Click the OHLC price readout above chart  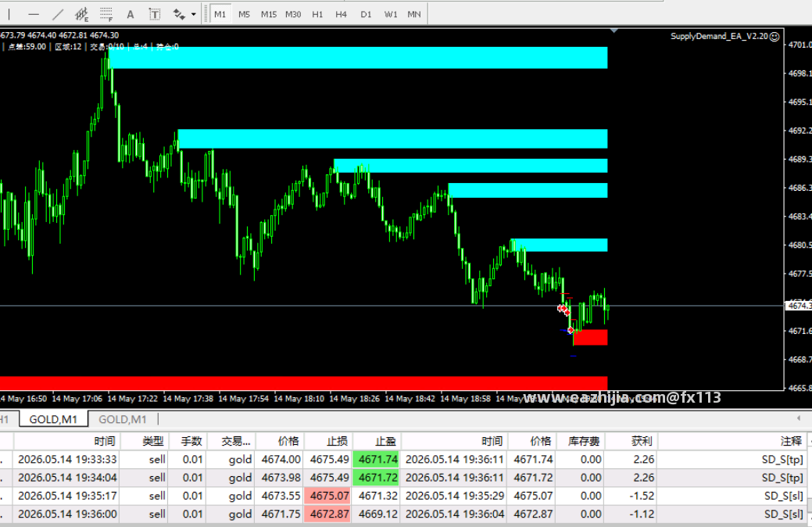point(59,35)
